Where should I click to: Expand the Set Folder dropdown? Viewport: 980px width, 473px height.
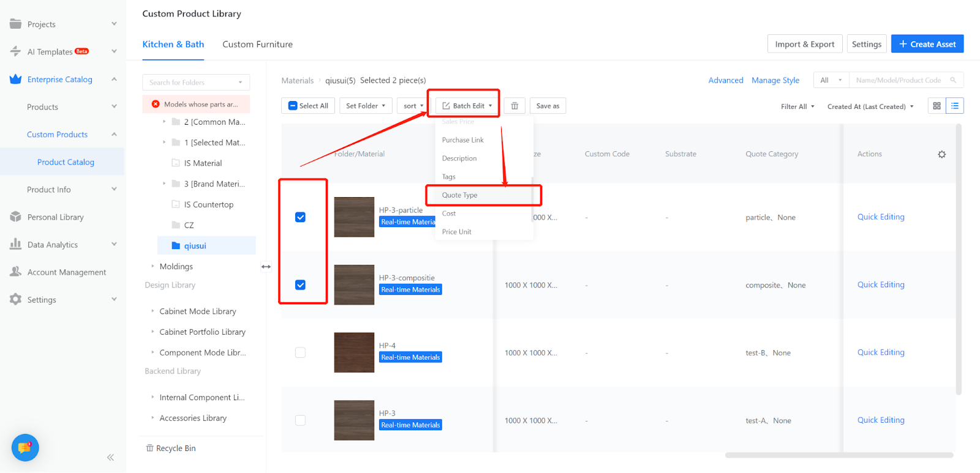click(366, 106)
